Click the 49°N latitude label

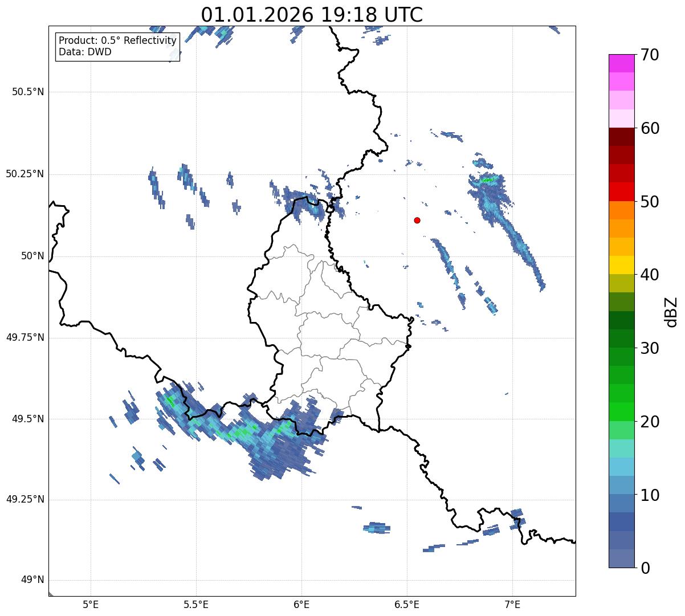pyautogui.click(x=32, y=580)
